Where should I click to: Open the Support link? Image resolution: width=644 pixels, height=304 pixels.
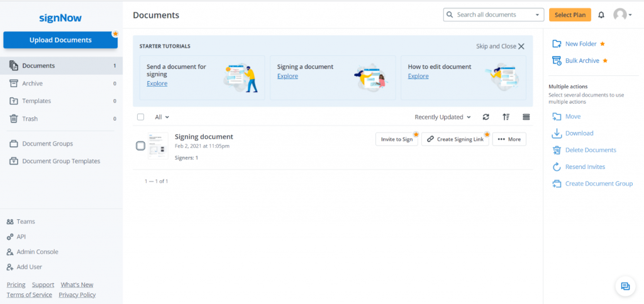pos(43,285)
